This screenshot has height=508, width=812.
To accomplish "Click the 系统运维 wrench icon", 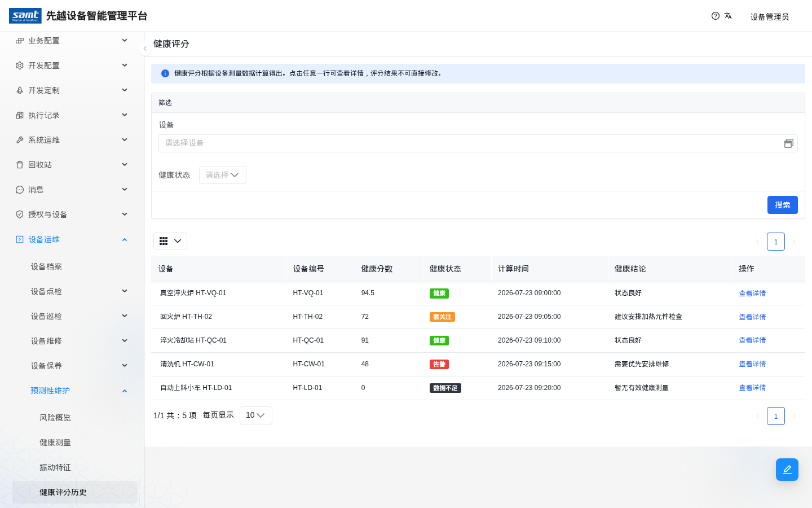I will pos(20,140).
